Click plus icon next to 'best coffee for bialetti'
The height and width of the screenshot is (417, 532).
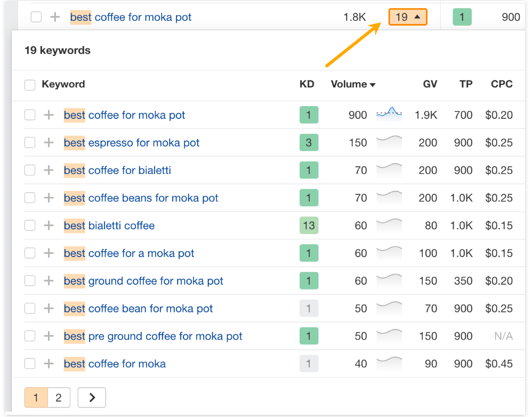pos(49,171)
